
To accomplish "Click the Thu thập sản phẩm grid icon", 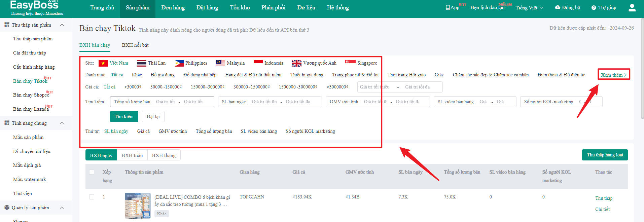I will pyautogui.click(x=7, y=25).
